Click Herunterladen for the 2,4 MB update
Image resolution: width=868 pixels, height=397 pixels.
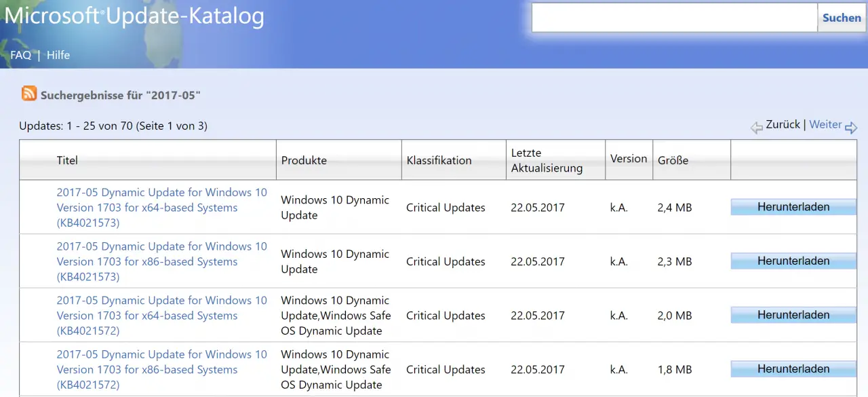pyautogui.click(x=793, y=207)
